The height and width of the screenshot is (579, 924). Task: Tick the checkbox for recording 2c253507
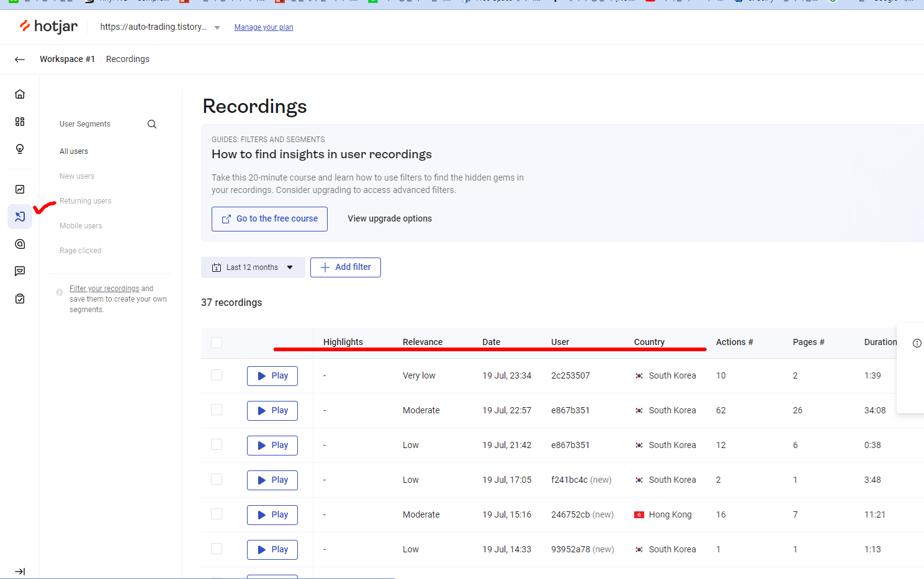(x=217, y=375)
